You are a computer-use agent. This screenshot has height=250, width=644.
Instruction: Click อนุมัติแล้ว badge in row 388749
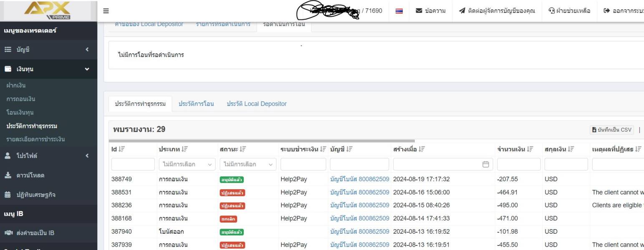coord(232,180)
